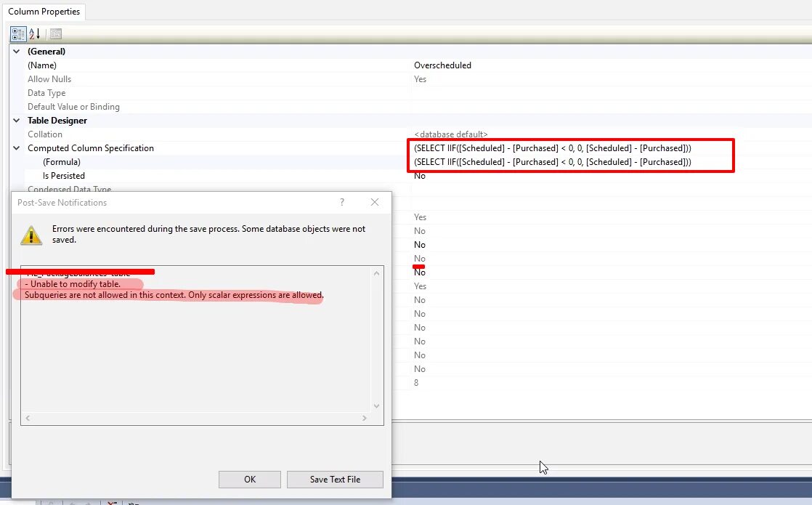Collapse the (General) section
This screenshot has height=505, width=812.
click(17, 52)
